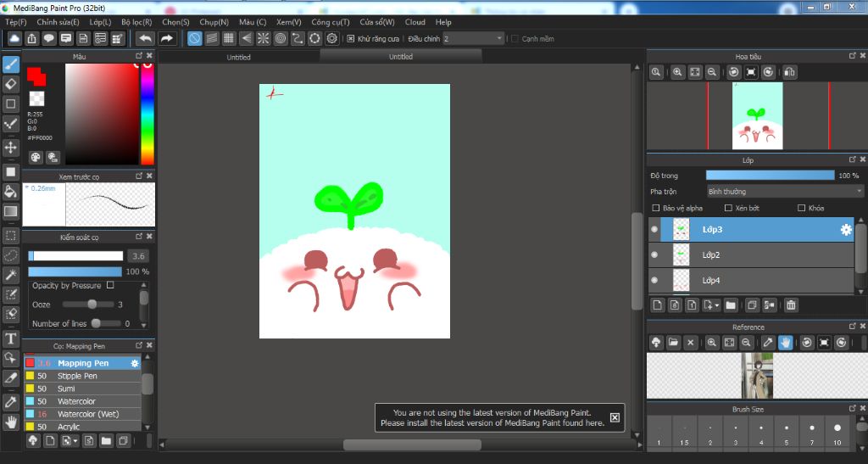Click the Undo arrow
The image size is (868, 464).
pos(146,38)
